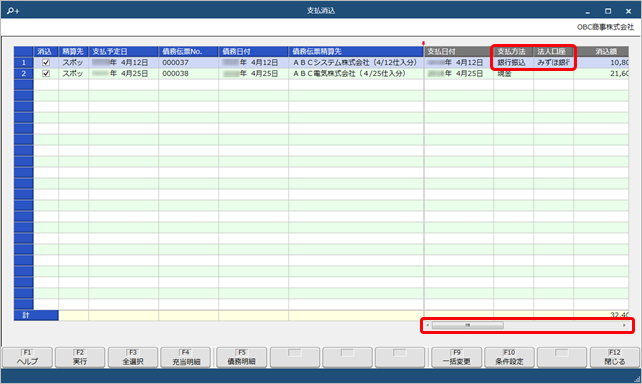Select the 精算先 column header
Image resolution: width=642 pixels, height=384 pixels.
[x=73, y=52]
